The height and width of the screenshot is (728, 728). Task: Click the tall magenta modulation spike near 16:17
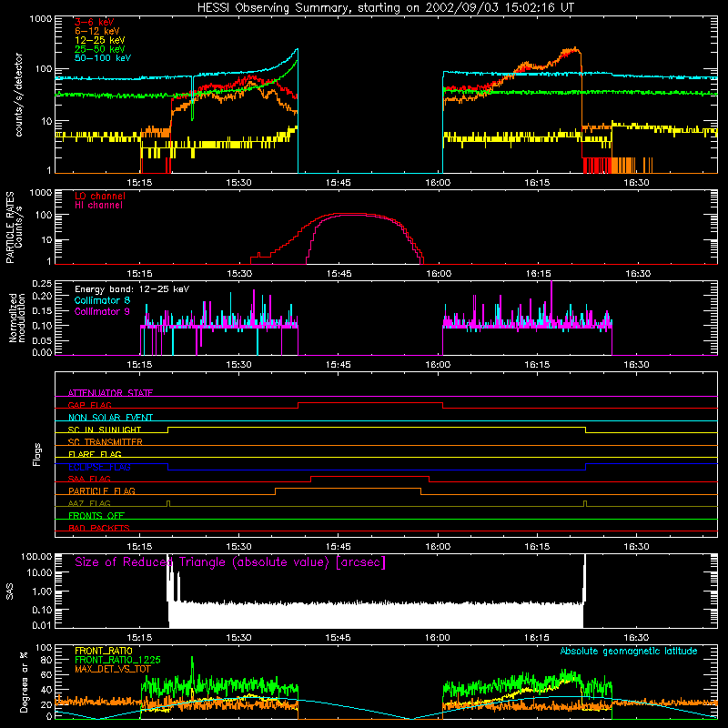[x=551, y=302]
